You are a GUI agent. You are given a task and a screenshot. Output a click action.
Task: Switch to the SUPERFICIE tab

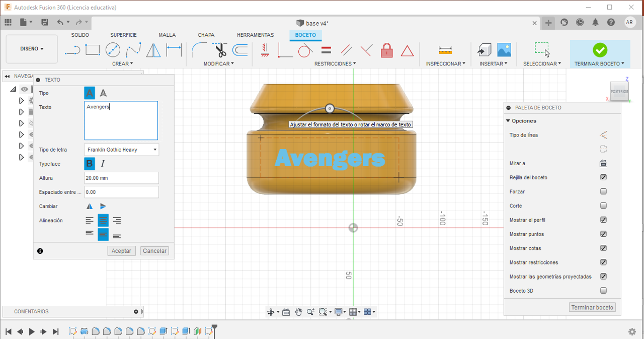pos(123,35)
